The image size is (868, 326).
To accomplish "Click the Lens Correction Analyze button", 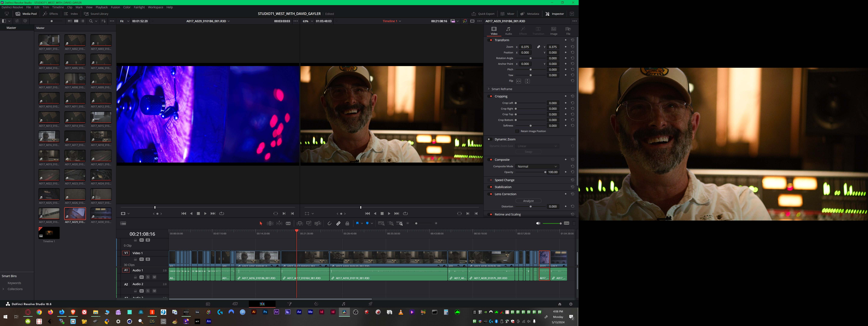I will [528, 201].
